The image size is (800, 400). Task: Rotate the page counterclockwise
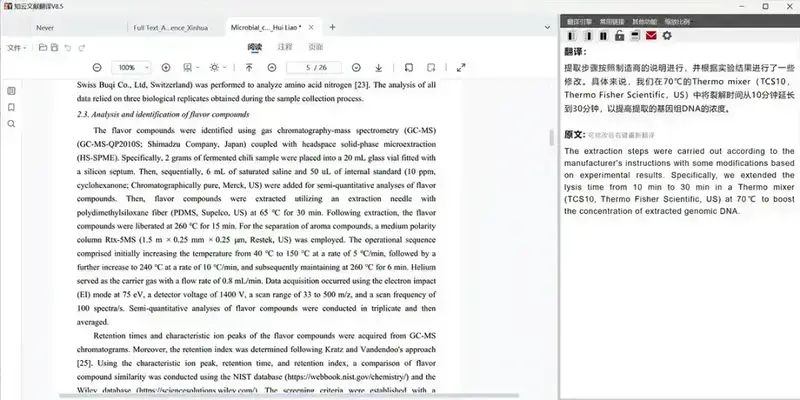click(x=408, y=67)
